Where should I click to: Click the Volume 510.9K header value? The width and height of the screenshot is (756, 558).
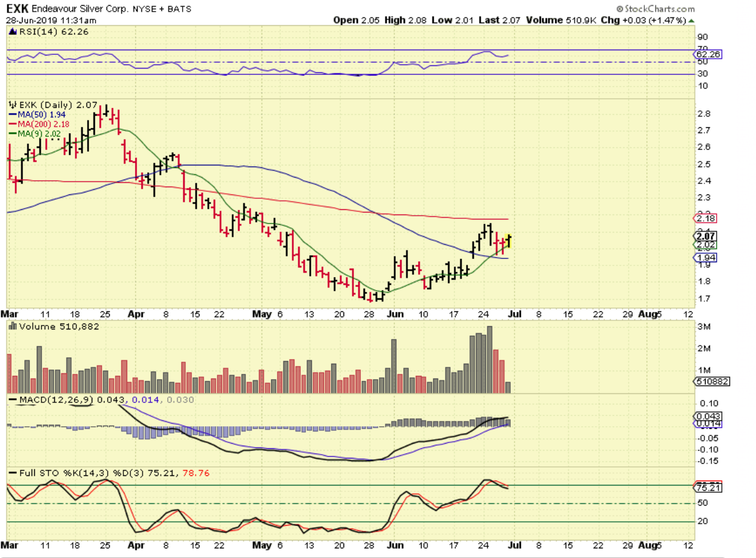pos(561,20)
